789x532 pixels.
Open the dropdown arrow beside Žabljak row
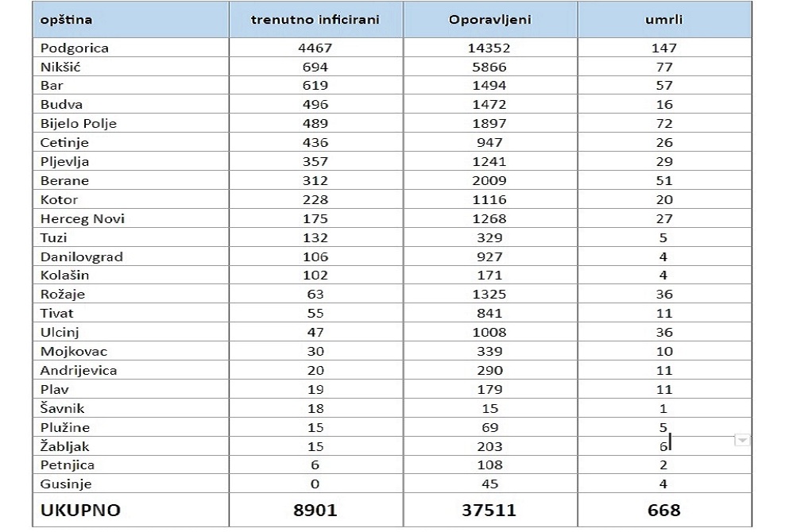742,441
